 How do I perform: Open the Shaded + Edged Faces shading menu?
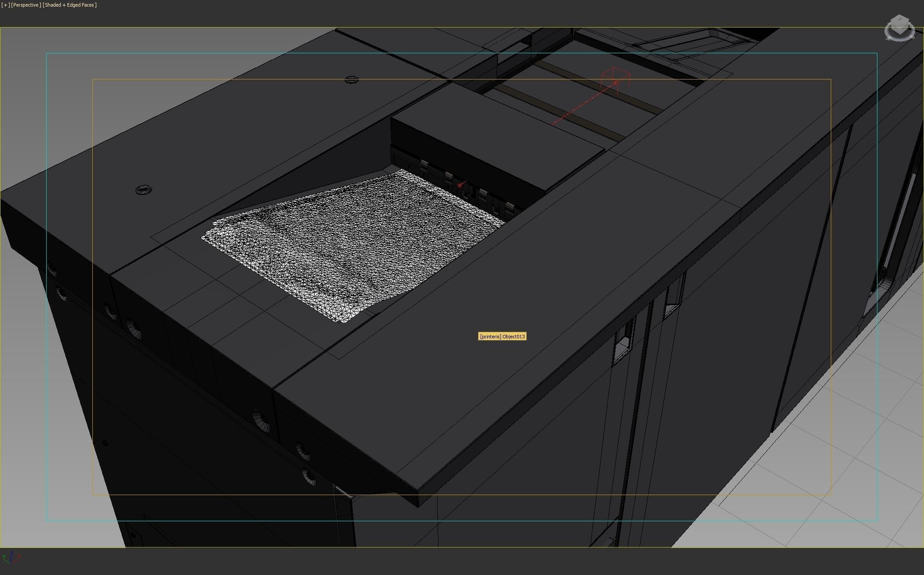(x=70, y=5)
